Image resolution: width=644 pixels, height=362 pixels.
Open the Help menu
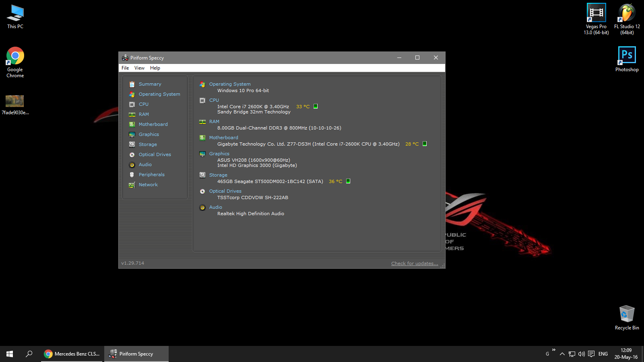click(155, 68)
